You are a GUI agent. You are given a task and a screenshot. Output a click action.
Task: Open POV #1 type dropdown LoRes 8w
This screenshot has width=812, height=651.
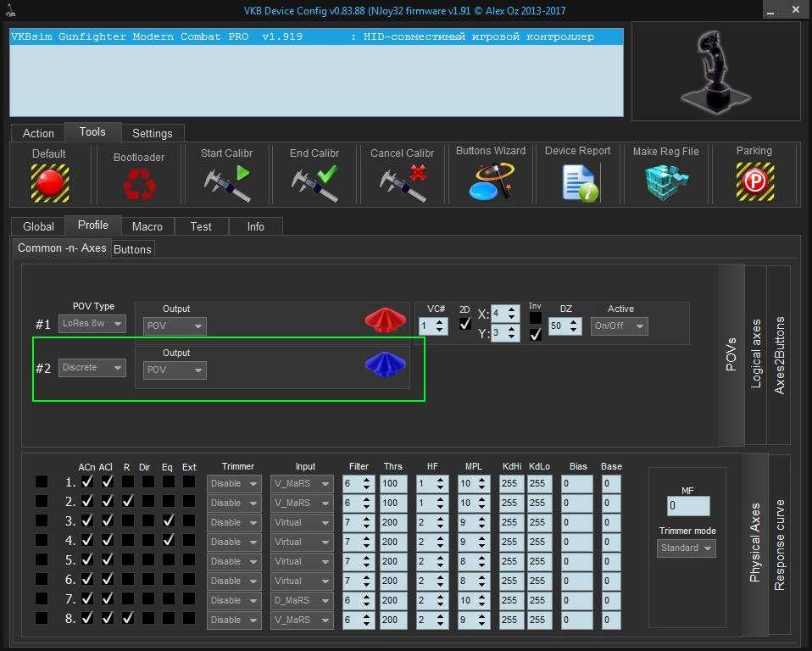92,324
